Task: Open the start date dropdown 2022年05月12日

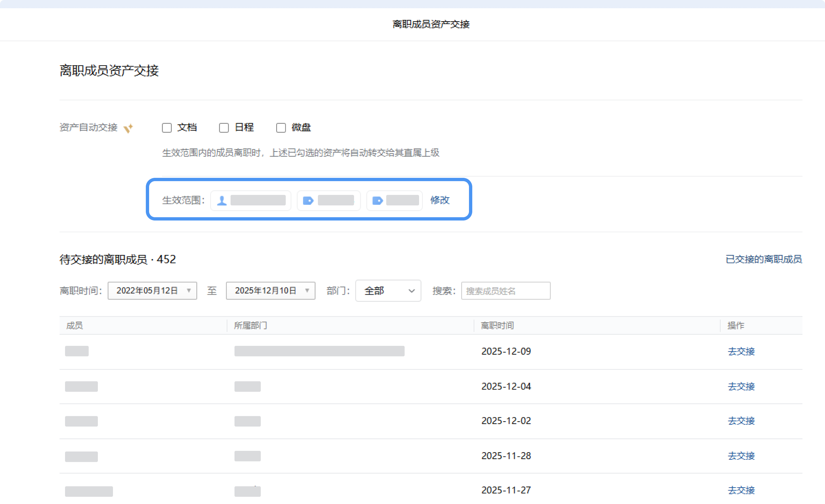Action: (x=152, y=291)
